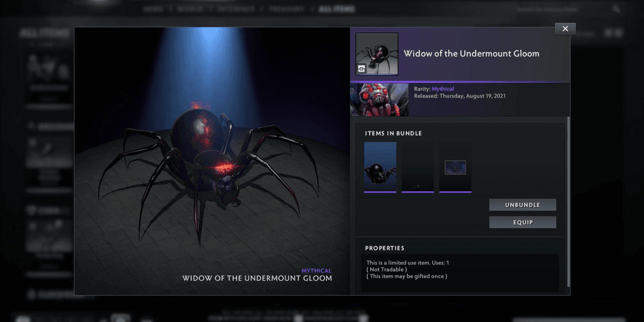This screenshot has height=322, width=644.
Task: Click the Widow of the Undermount Gloom header thumbnail
Action: click(x=377, y=54)
